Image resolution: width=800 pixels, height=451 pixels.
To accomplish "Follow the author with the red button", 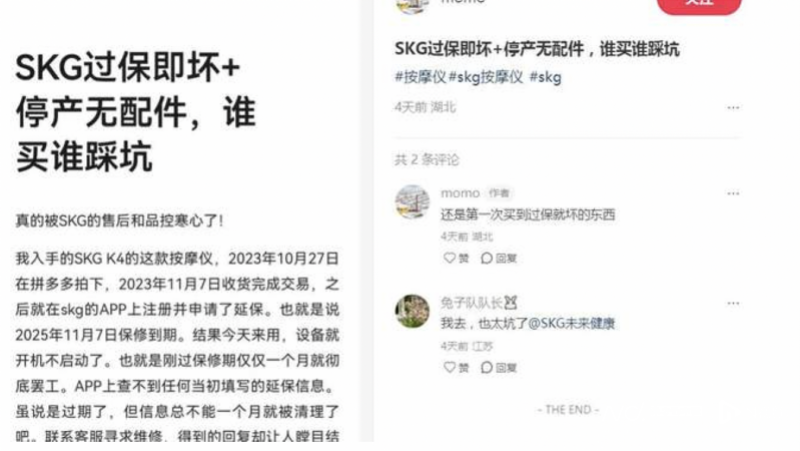I will pyautogui.click(x=699, y=5).
